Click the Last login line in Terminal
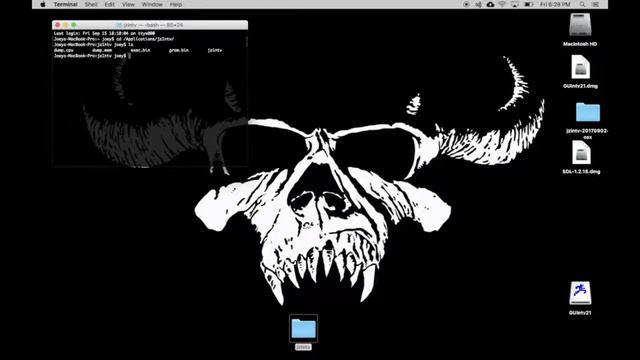Image resolution: width=640 pixels, height=360 pixels. coord(104,33)
